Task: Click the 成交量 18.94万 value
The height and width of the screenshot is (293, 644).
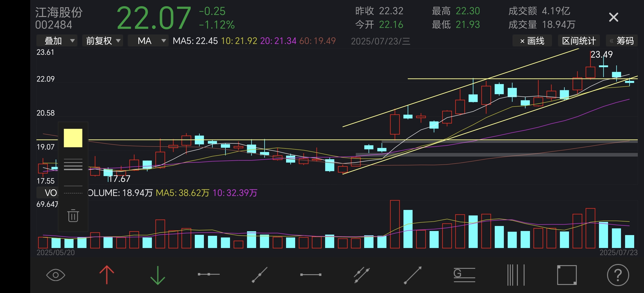Action: 559,25
